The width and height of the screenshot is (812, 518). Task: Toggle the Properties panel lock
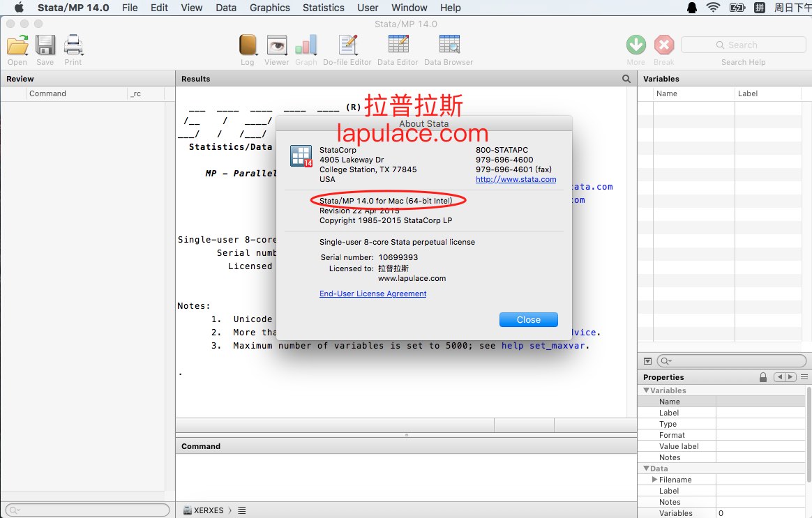tap(762, 377)
